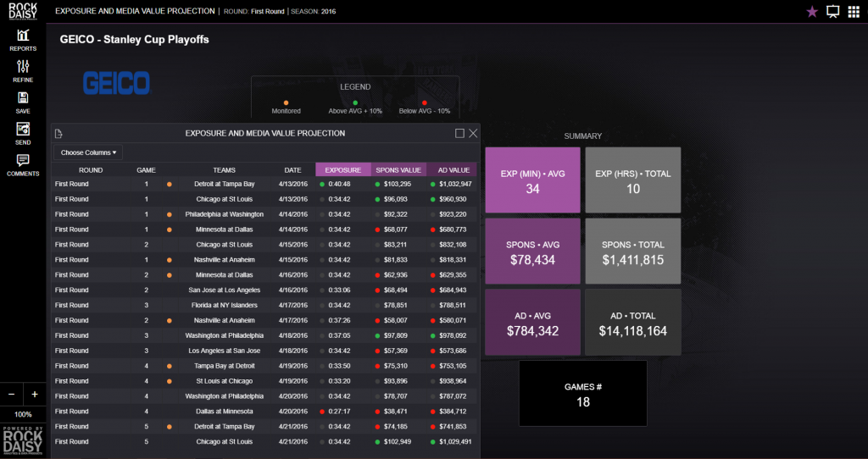Sort by the DATE column header
This screenshot has width=868, height=459.
292,169
